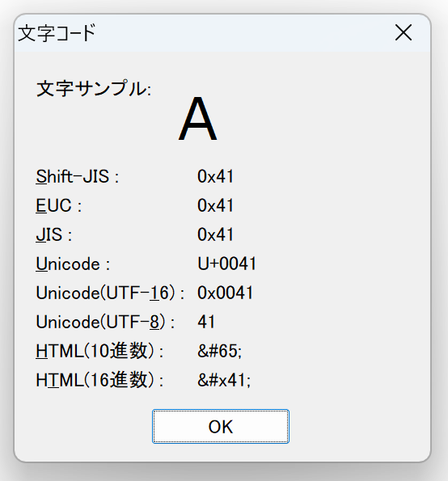Viewport: 448px width, 481px height.
Task: Select the JIS value 0x41
Action: tap(215, 234)
